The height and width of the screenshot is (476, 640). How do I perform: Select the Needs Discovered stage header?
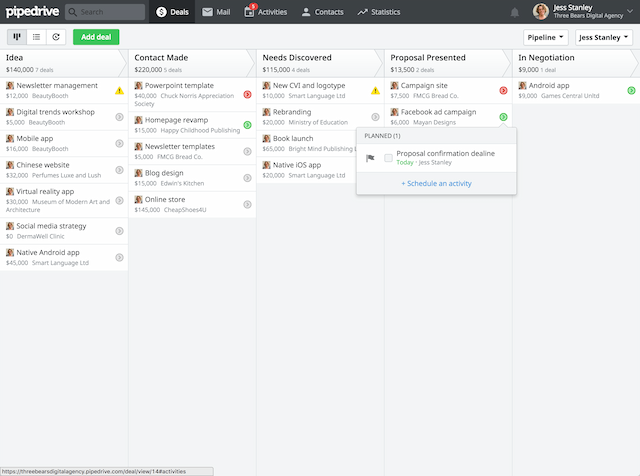click(x=320, y=63)
